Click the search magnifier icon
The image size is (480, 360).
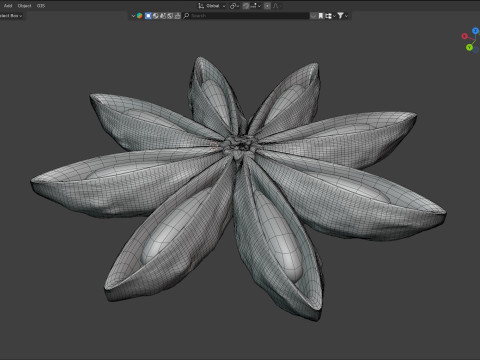tap(187, 16)
